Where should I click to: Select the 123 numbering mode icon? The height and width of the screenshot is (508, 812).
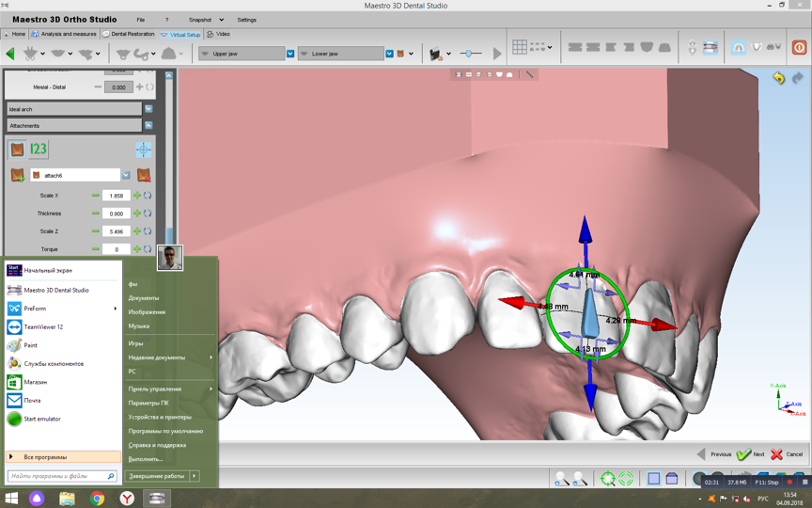click(38, 150)
